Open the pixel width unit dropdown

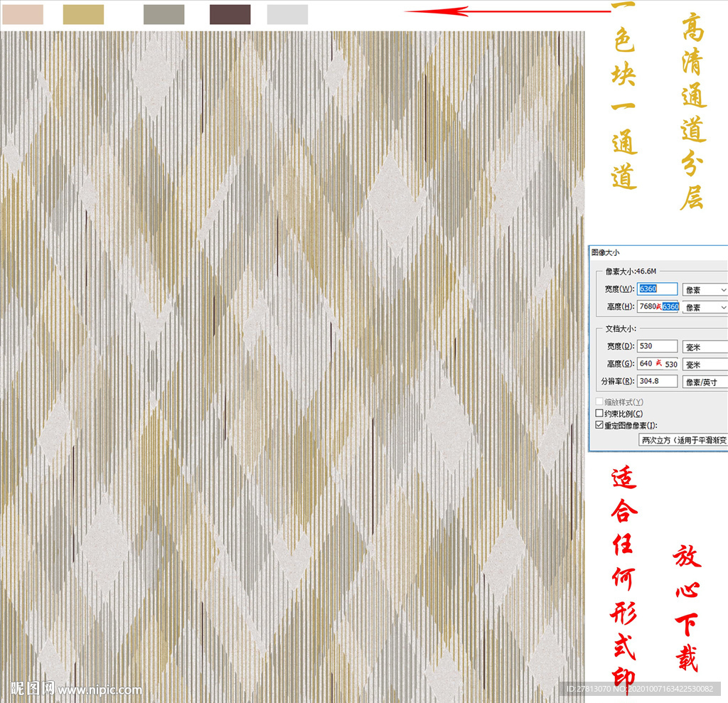click(705, 289)
